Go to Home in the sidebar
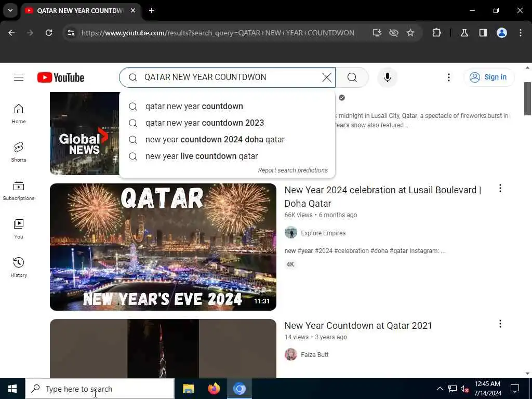 (19, 114)
